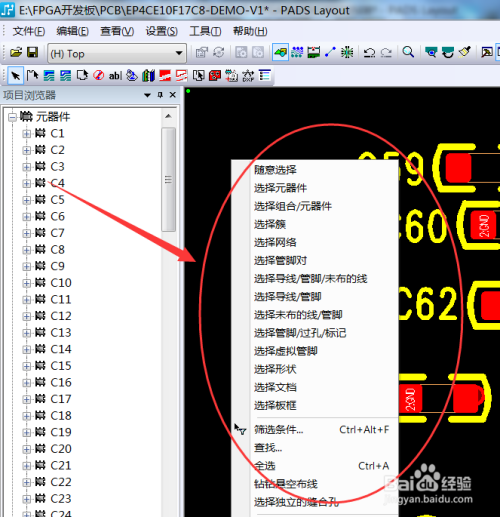Expand the C14 component node

click(26, 350)
